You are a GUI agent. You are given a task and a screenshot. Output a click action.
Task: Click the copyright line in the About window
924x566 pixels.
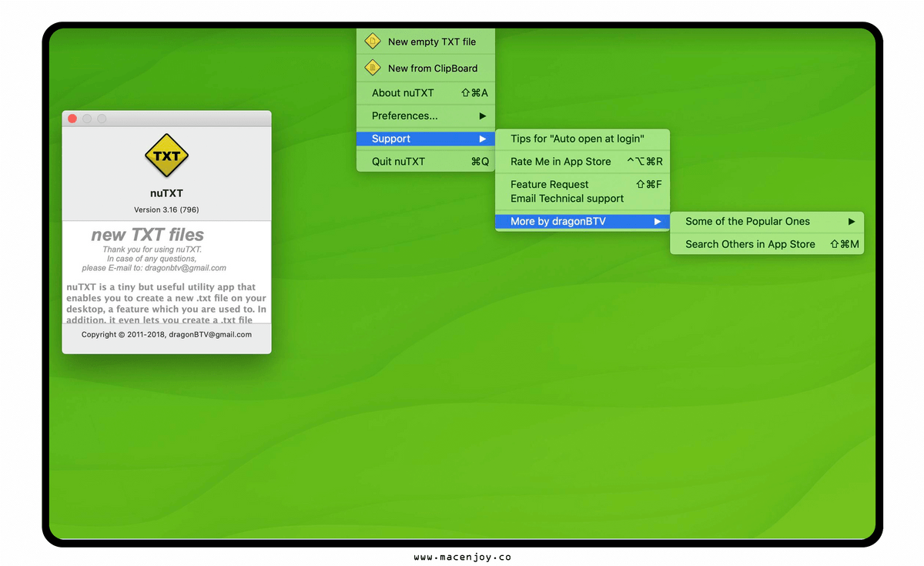166,335
